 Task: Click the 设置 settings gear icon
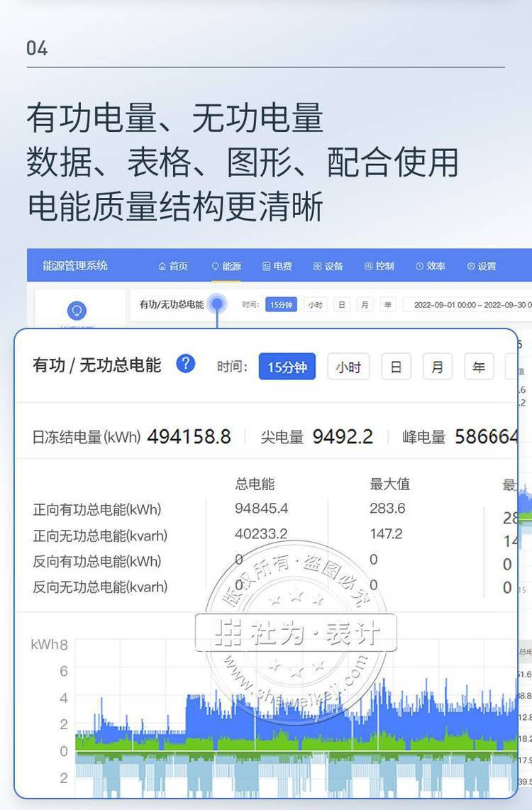[x=471, y=267]
